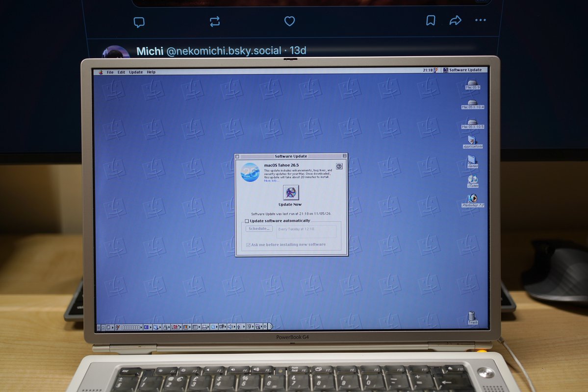Select the Games folder alias
This screenshot has width=588, height=392.
point(472,162)
